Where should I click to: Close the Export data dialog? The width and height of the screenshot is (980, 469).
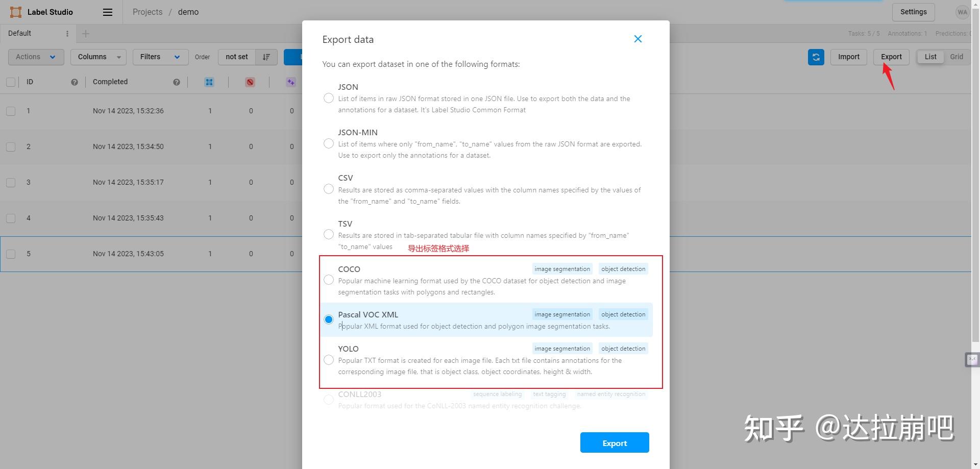pyautogui.click(x=638, y=39)
